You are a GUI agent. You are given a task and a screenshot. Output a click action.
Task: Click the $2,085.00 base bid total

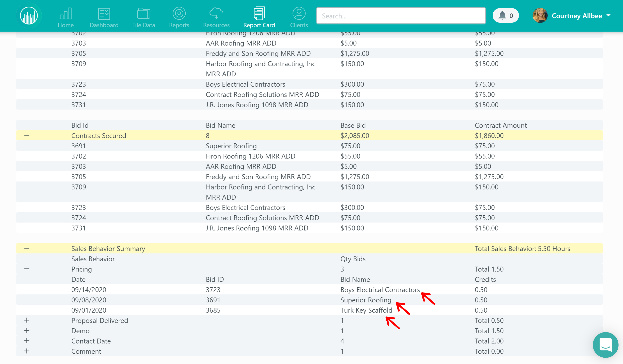(355, 136)
